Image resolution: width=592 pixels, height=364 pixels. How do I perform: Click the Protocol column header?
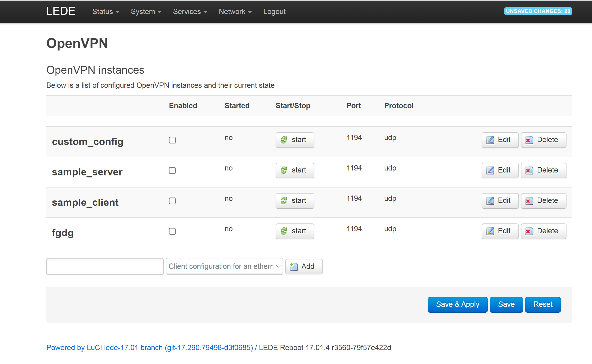click(399, 106)
